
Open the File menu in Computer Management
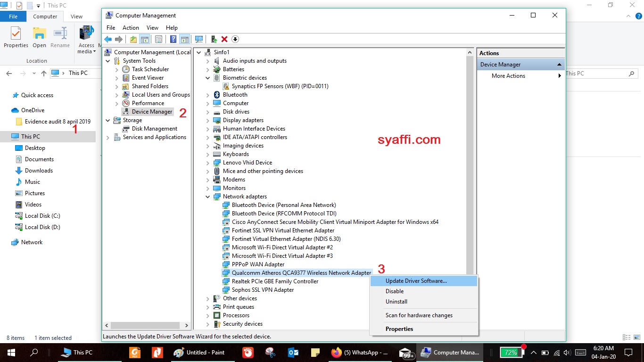coord(111,28)
